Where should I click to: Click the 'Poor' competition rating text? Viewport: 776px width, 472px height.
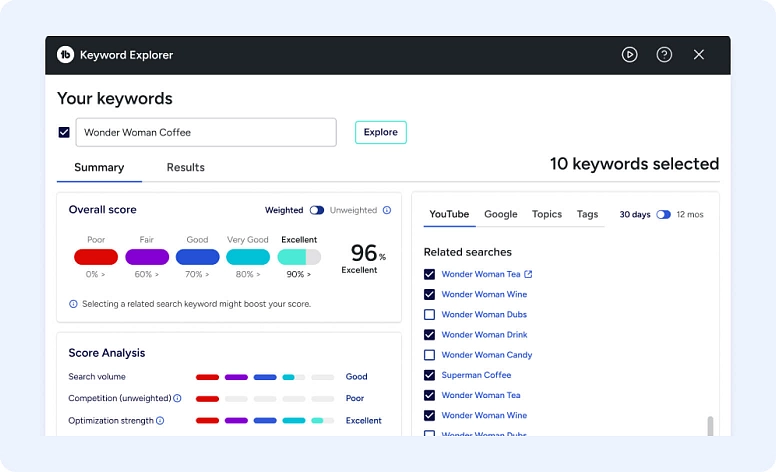coord(354,398)
